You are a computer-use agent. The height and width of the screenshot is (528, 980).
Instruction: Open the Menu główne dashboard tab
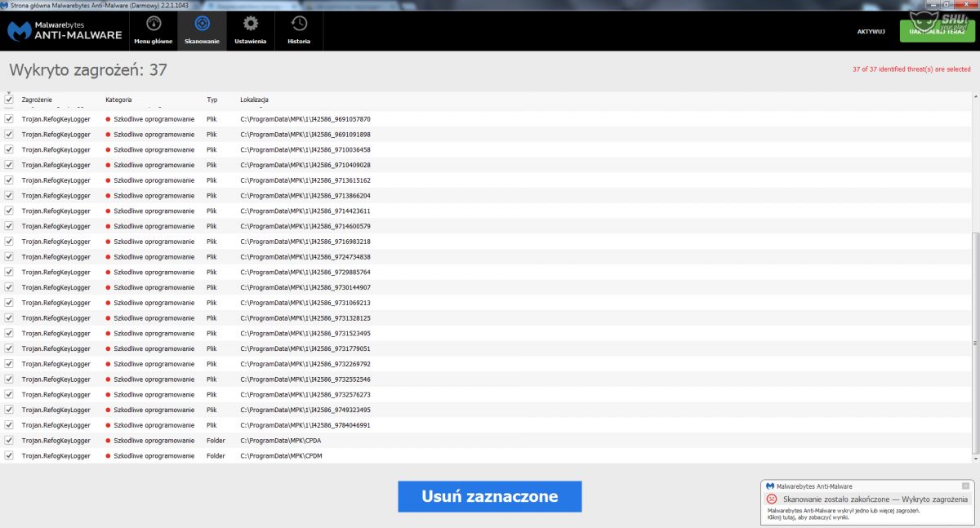(x=153, y=30)
